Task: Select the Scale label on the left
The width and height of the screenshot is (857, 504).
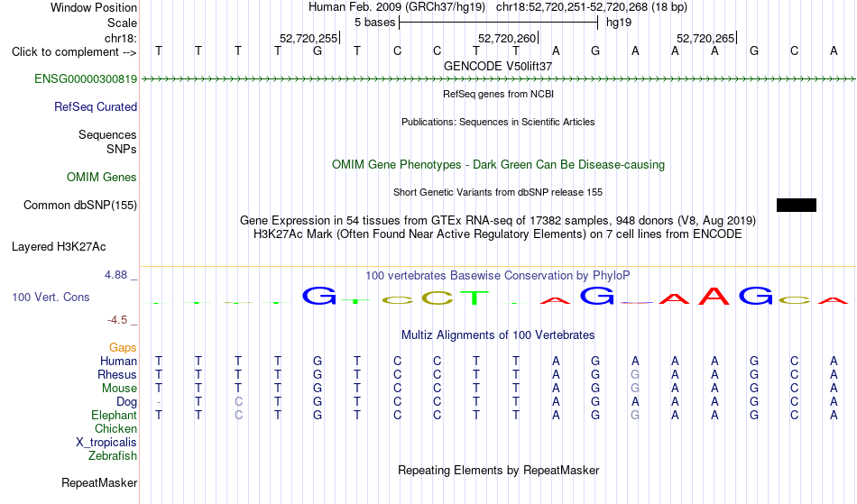Action: 122,23
